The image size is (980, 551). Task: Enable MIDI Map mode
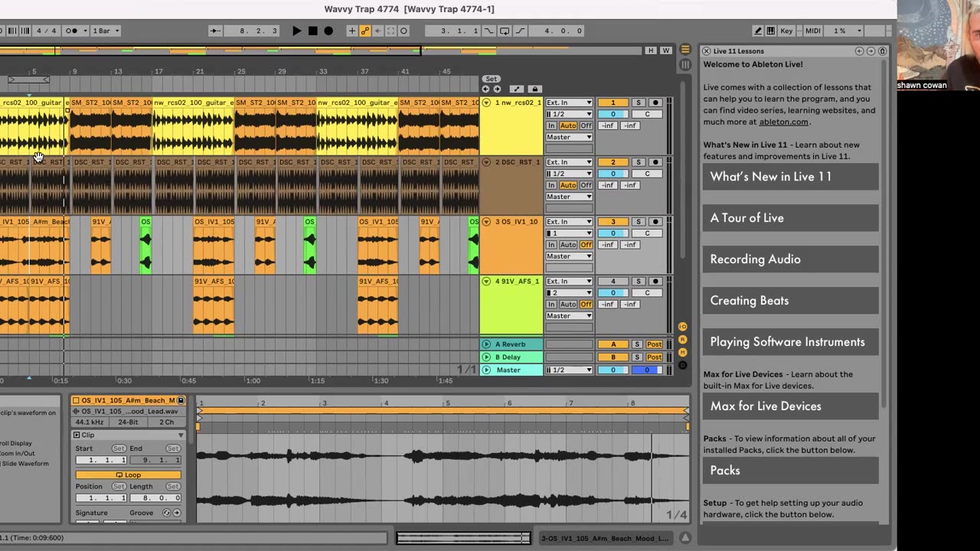[813, 31]
